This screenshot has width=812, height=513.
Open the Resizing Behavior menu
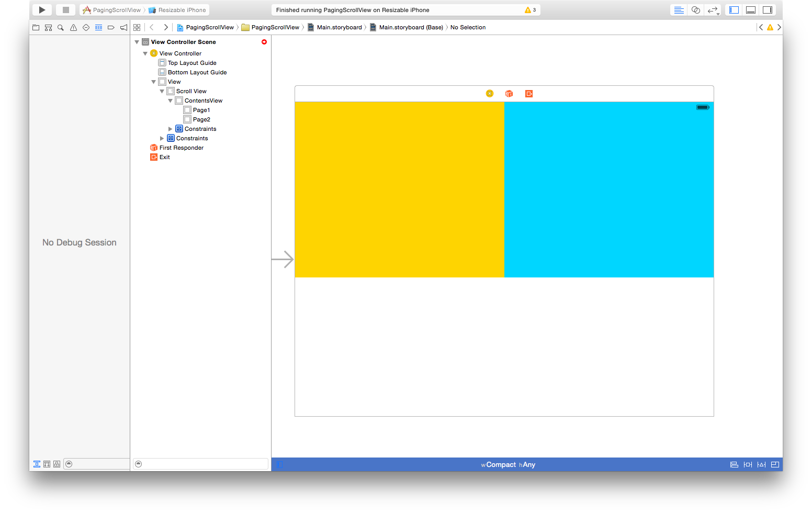pos(775,465)
